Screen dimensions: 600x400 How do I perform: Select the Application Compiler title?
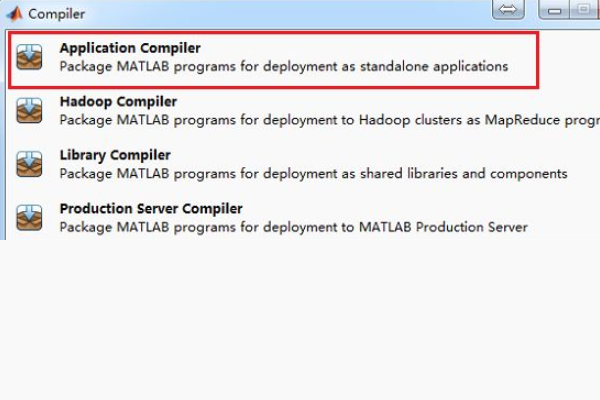click(x=129, y=48)
